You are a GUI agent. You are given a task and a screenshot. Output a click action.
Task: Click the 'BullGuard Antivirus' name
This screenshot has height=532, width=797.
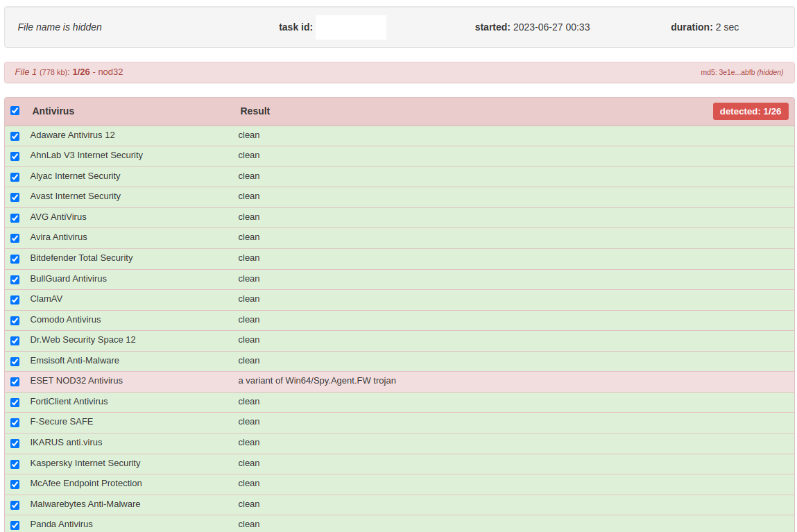[x=68, y=279]
